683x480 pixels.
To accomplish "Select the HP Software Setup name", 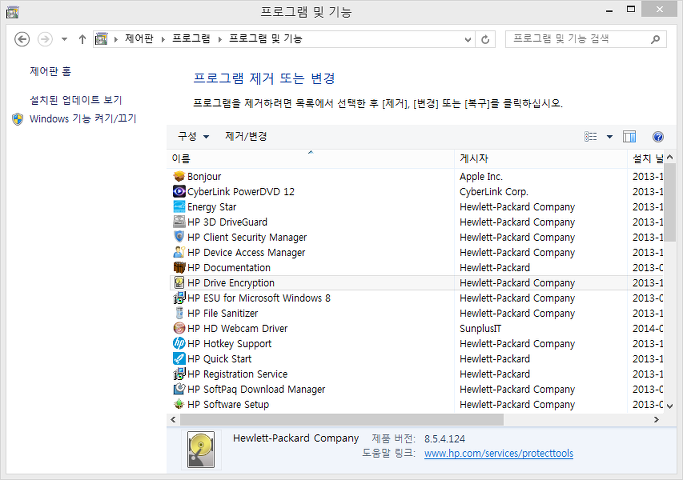I will coord(228,404).
